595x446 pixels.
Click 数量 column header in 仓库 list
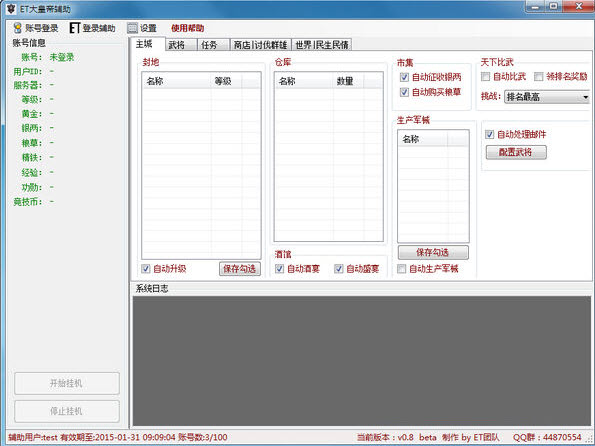coord(348,81)
